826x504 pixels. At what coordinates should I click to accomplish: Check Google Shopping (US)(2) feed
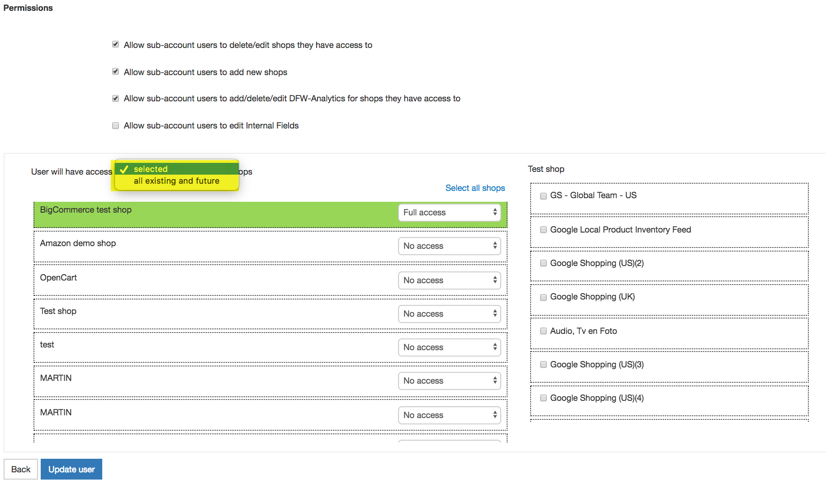(543, 263)
